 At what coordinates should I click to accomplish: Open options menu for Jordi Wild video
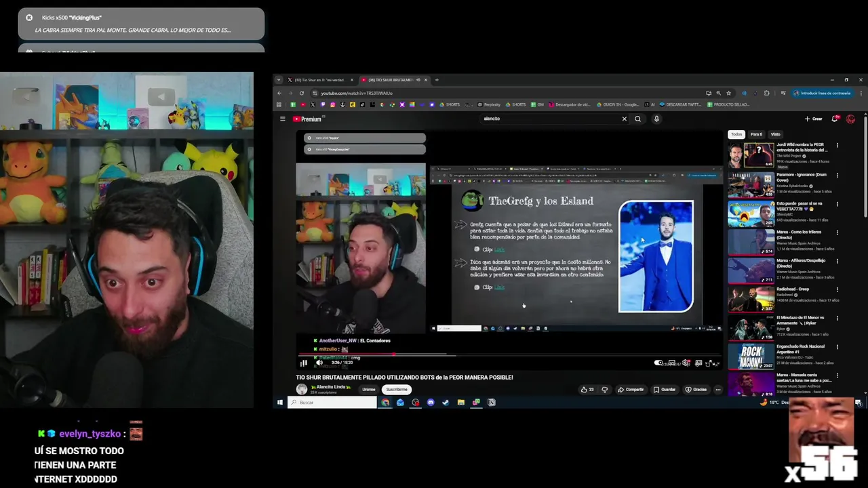click(x=837, y=145)
